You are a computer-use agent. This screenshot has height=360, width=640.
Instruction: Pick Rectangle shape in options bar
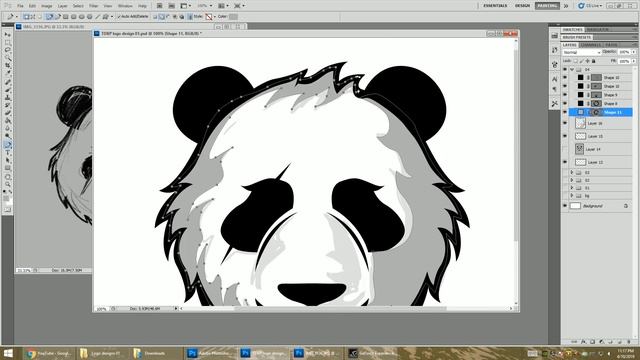[65, 17]
